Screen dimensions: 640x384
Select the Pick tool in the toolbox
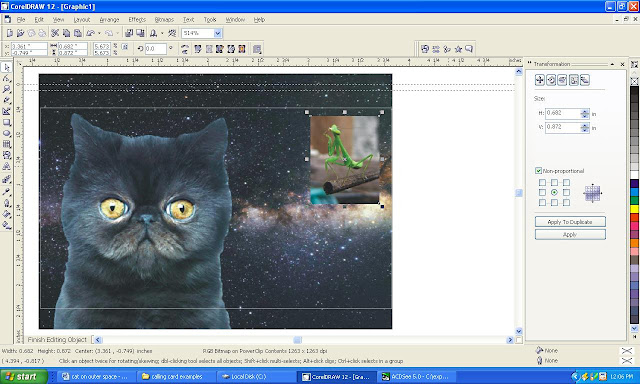point(7,67)
